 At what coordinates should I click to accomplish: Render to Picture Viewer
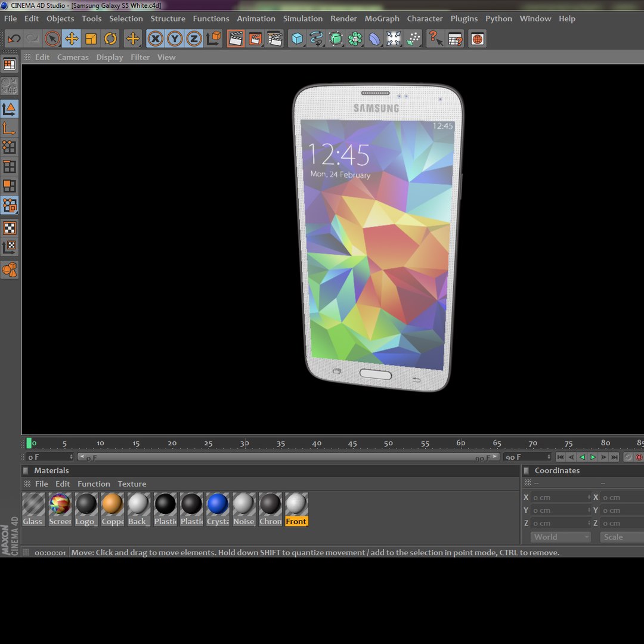tap(255, 39)
